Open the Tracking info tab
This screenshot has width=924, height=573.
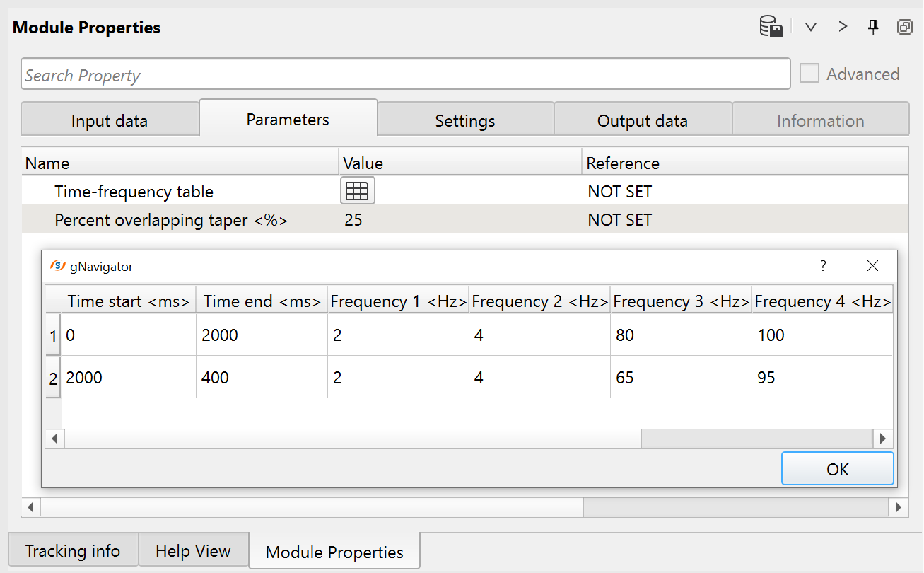coord(73,551)
